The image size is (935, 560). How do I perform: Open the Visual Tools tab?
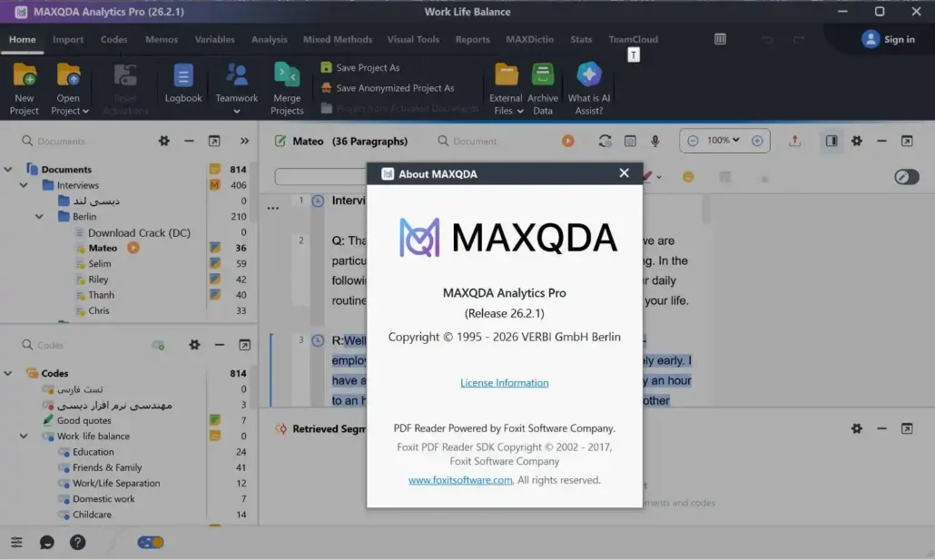pyautogui.click(x=413, y=39)
